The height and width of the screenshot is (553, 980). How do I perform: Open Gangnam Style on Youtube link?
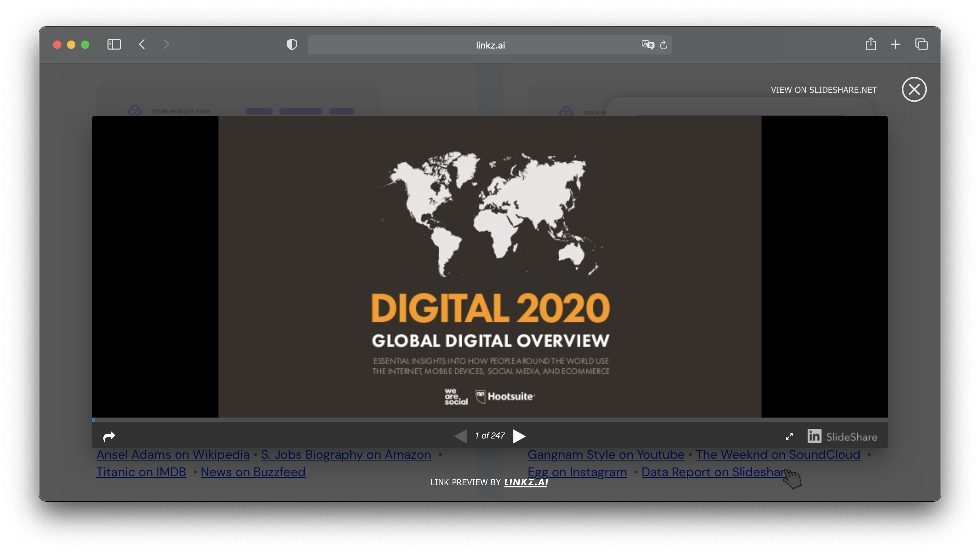606,455
